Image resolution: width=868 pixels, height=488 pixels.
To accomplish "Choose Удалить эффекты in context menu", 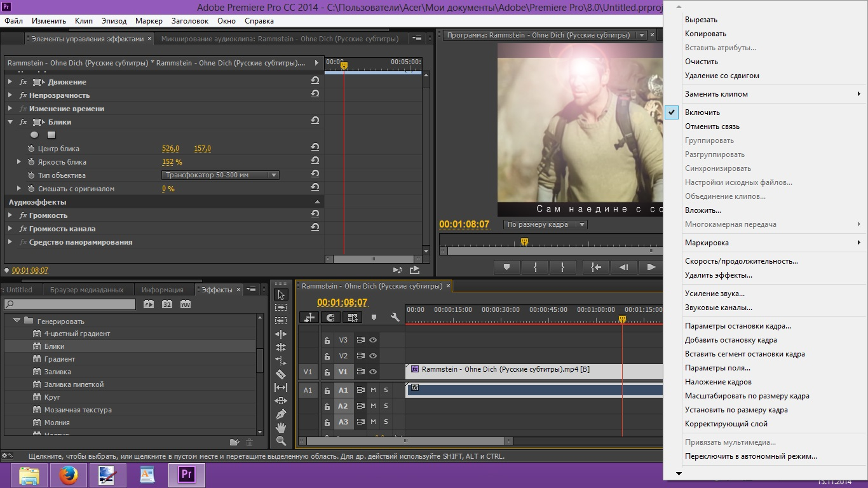I will coord(718,275).
